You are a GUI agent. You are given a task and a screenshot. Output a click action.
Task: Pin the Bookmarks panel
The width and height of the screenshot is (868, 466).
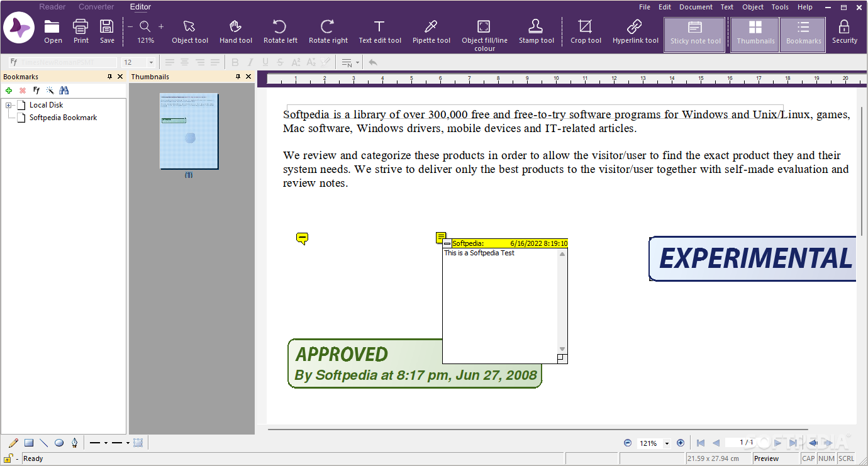click(x=109, y=77)
